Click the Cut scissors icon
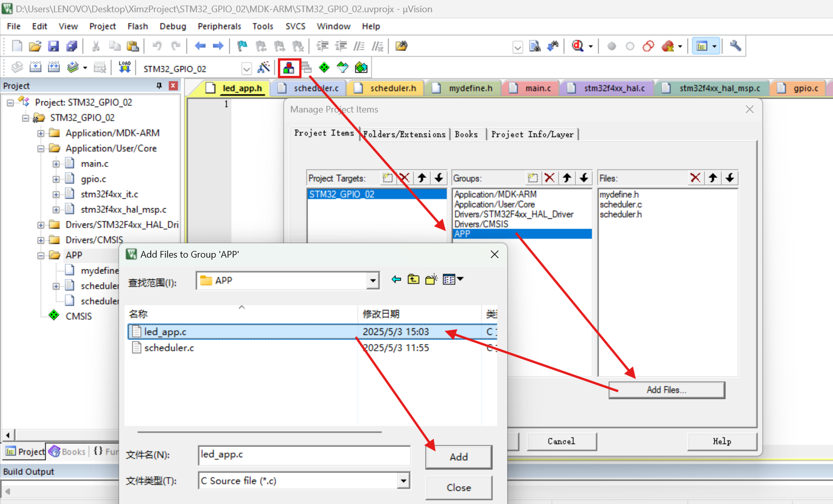This screenshot has width=833, height=504. point(96,46)
